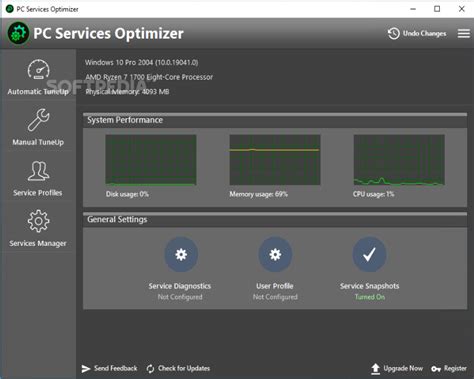
Task: Click the PC Services Optimizer logo
Action: click(x=18, y=33)
